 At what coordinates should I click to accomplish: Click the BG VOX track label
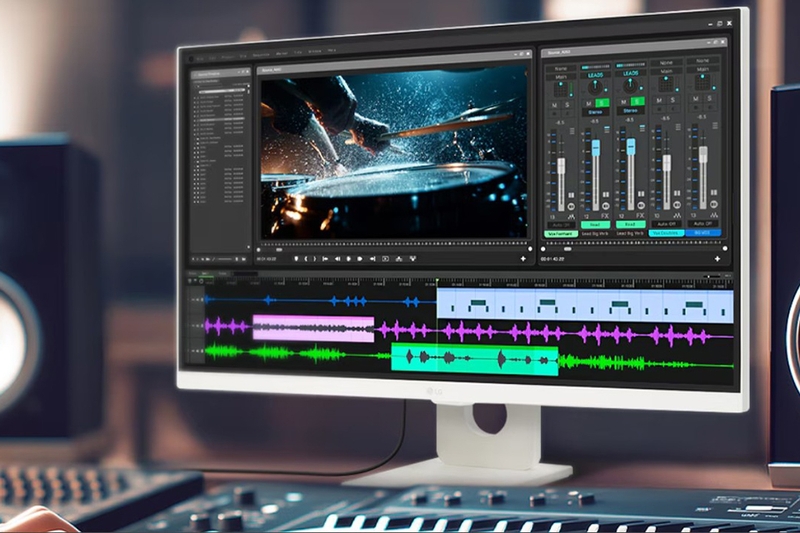pos(703,233)
